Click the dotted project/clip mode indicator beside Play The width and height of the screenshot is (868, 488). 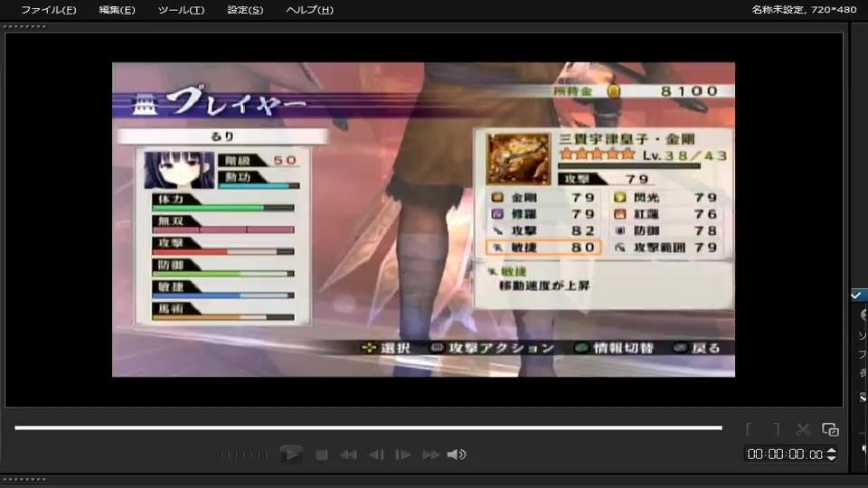[243, 455]
